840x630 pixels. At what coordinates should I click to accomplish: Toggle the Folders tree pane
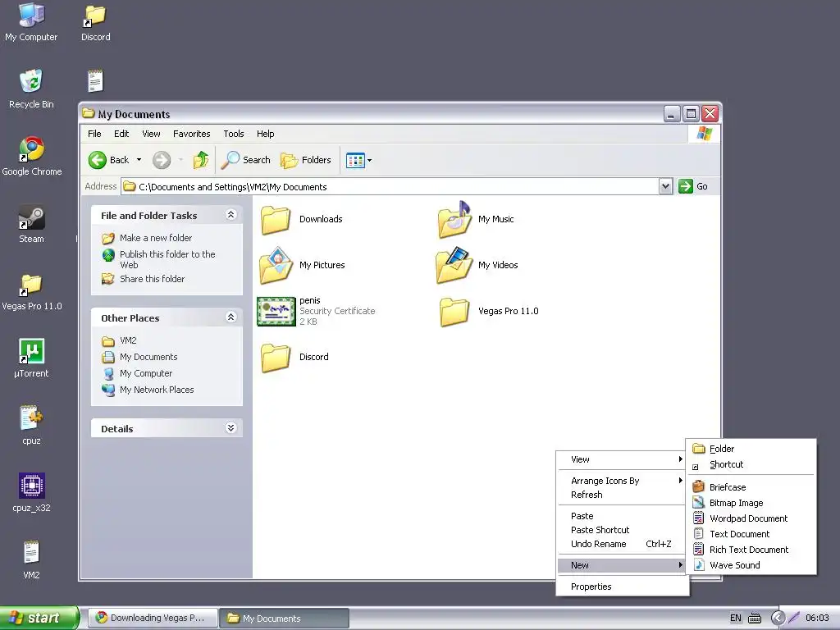click(x=307, y=160)
